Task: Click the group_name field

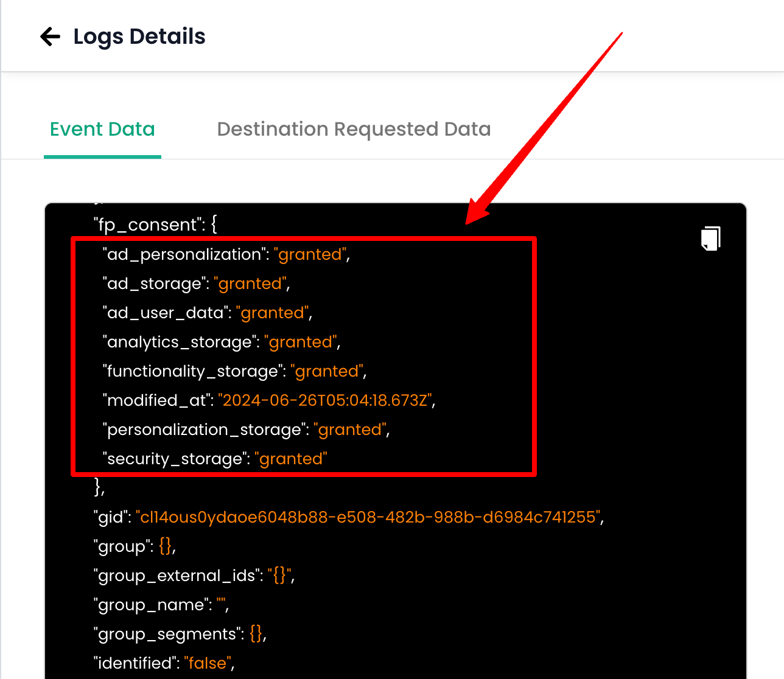Action: click(151, 605)
